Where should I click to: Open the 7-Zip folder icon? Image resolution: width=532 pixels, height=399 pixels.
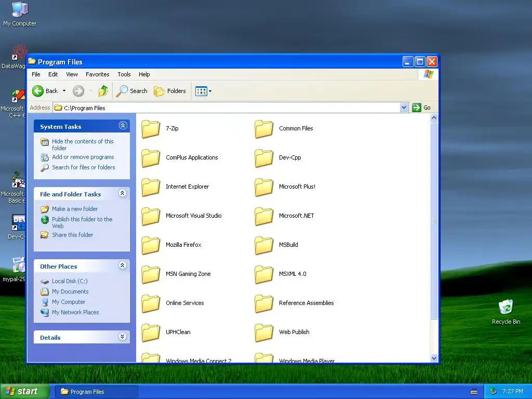point(151,129)
